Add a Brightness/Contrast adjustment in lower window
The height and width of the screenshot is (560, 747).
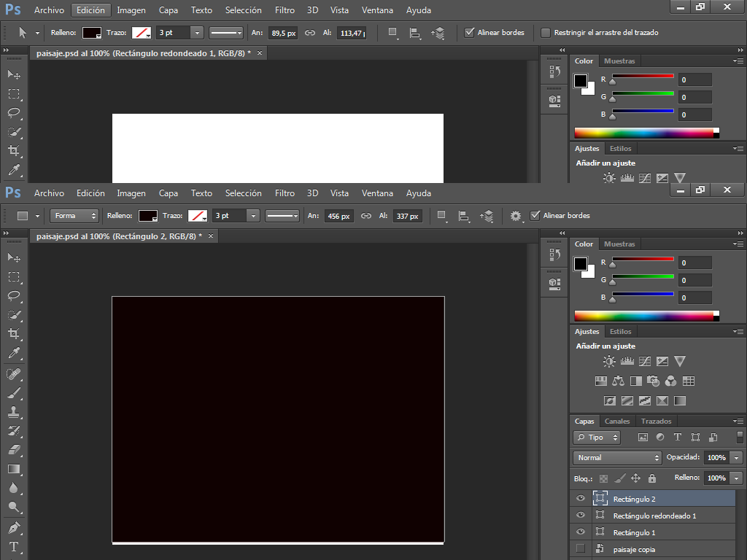(609, 362)
